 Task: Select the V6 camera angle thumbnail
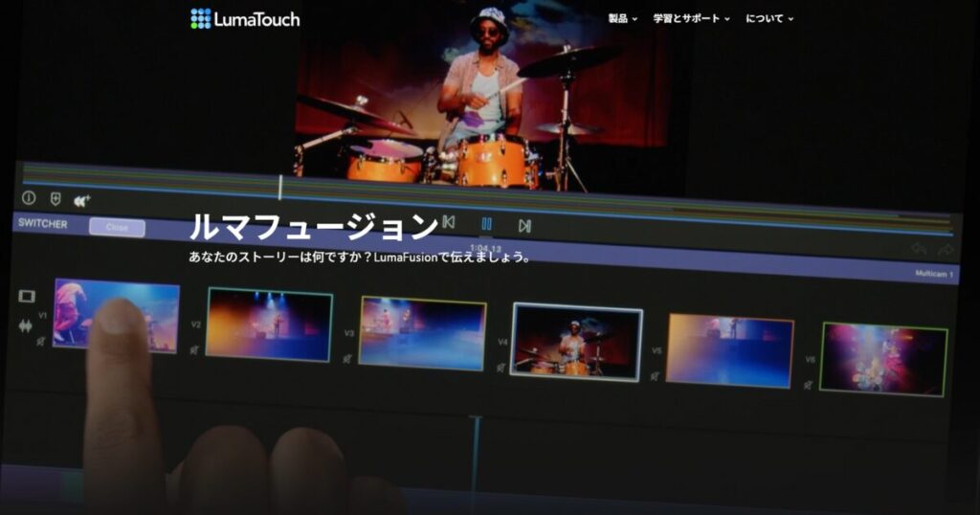[x=883, y=359]
